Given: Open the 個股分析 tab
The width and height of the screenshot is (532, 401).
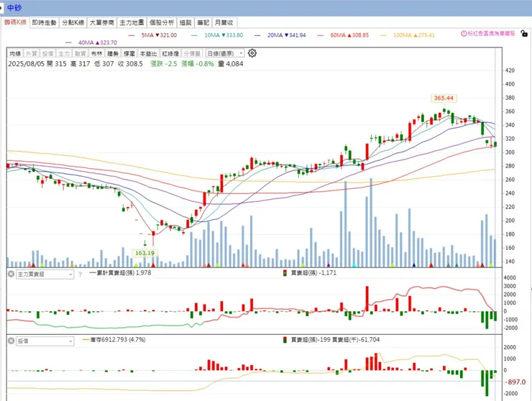Looking at the screenshot, I should 162,23.
